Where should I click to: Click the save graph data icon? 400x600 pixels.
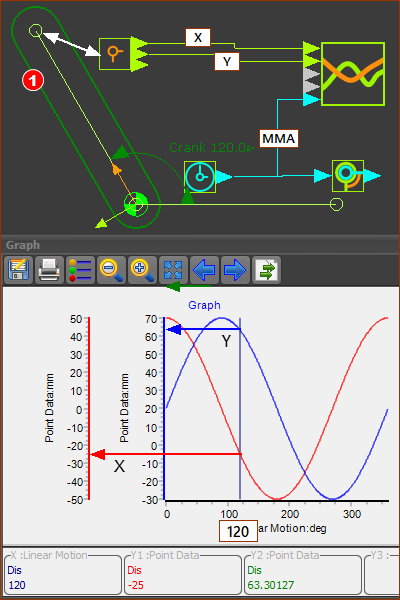tap(18, 270)
